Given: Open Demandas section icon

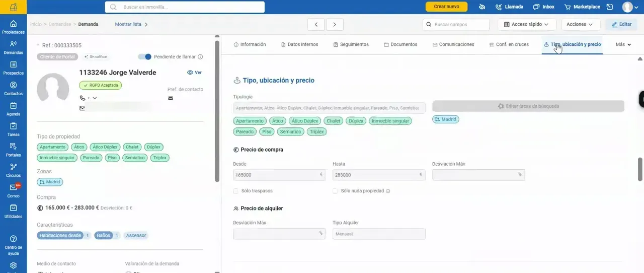Looking at the screenshot, I should (13, 47).
